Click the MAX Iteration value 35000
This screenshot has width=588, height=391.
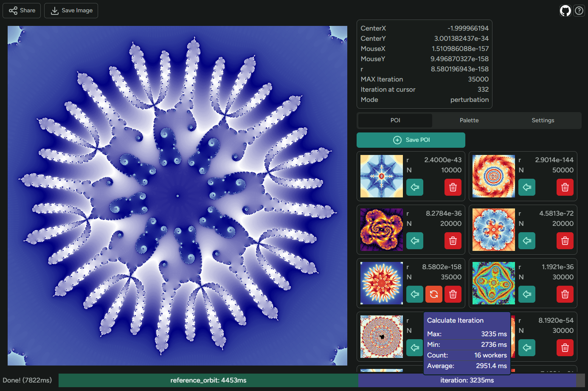478,79
